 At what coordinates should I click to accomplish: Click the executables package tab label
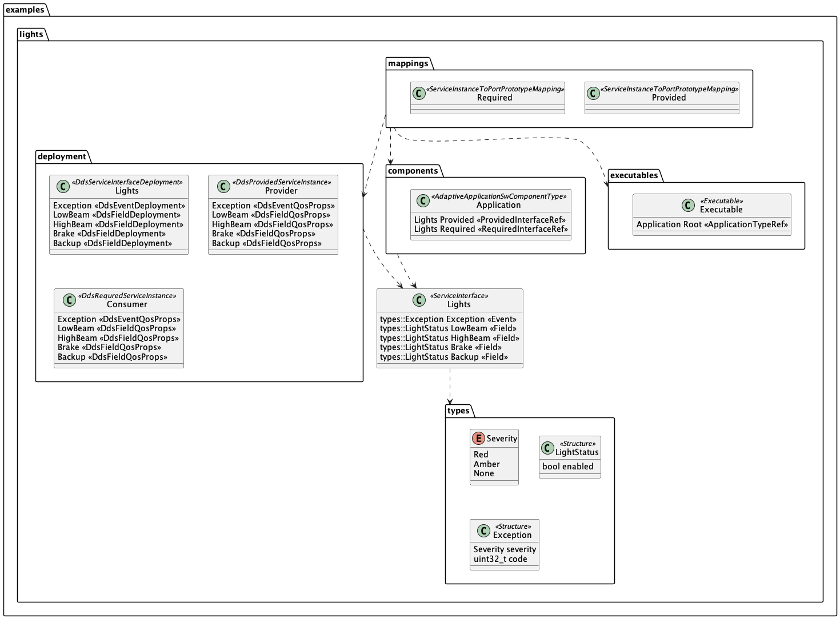click(x=634, y=175)
